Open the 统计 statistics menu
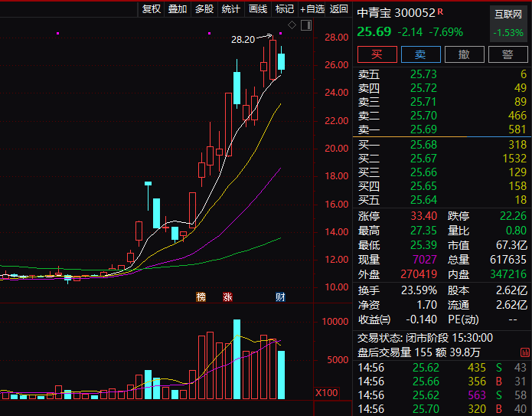The height and width of the screenshot is (416, 532). 230,9
